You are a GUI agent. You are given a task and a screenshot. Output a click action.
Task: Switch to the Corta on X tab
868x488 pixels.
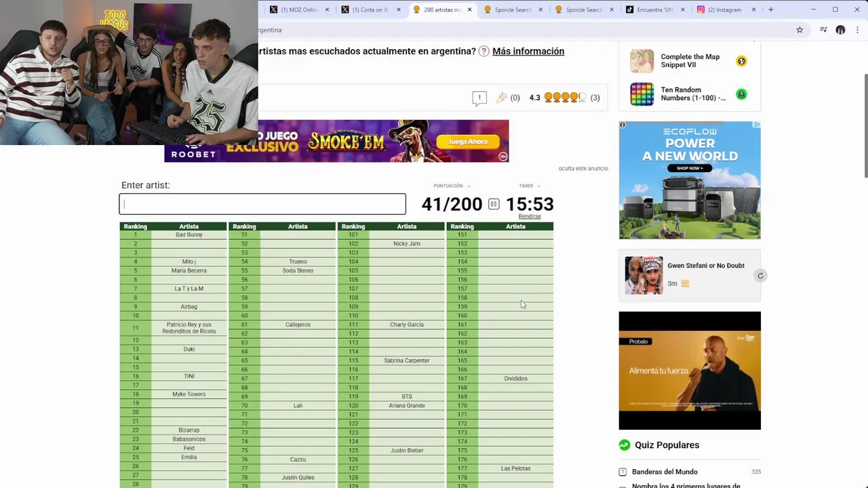369,9
